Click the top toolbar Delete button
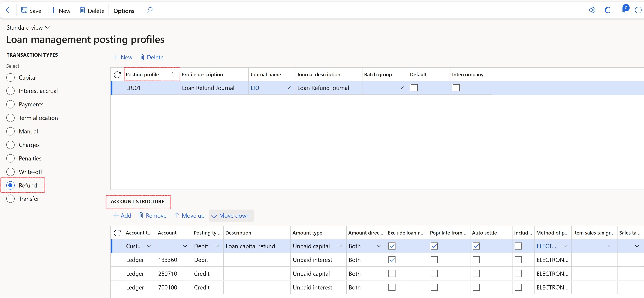 click(92, 11)
